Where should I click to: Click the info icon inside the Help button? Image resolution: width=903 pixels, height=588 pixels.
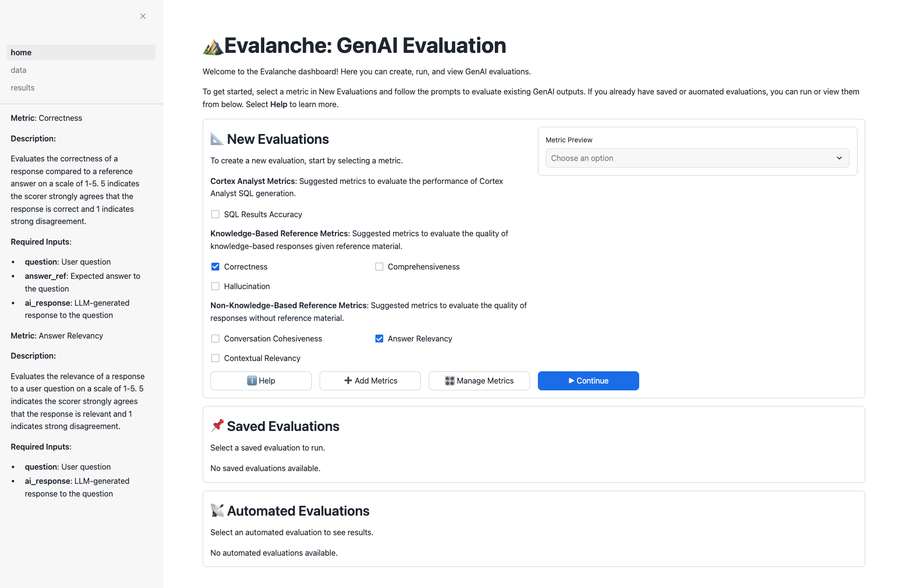251,381
